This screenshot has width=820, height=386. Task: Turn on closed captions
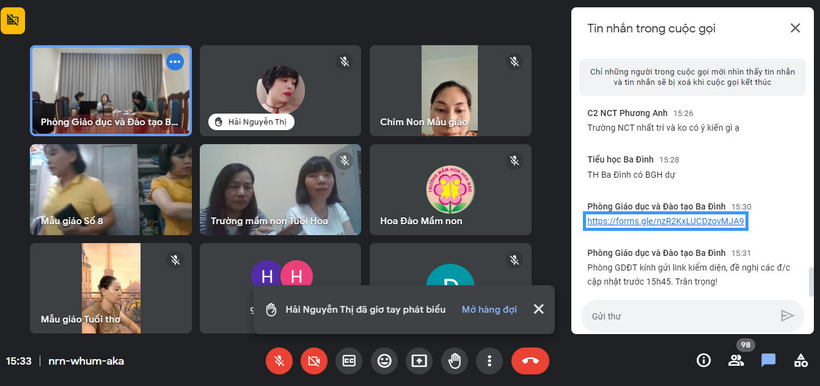click(x=349, y=361)
